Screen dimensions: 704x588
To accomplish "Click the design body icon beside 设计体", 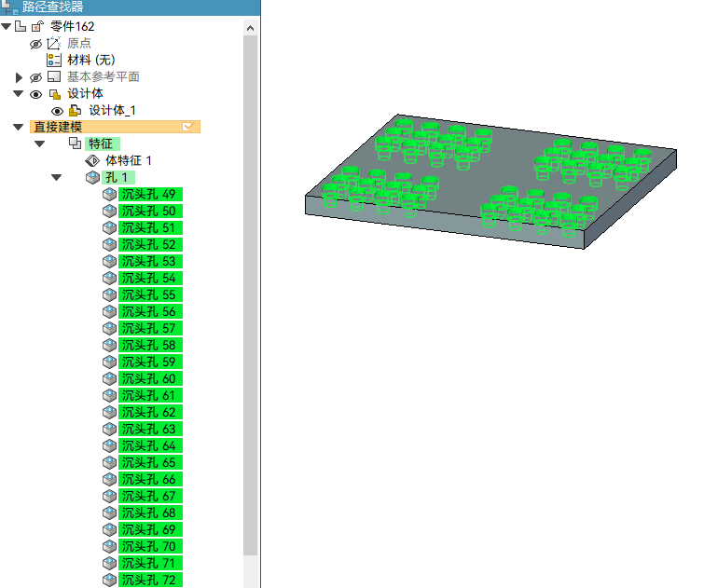I will click(55, 94).
